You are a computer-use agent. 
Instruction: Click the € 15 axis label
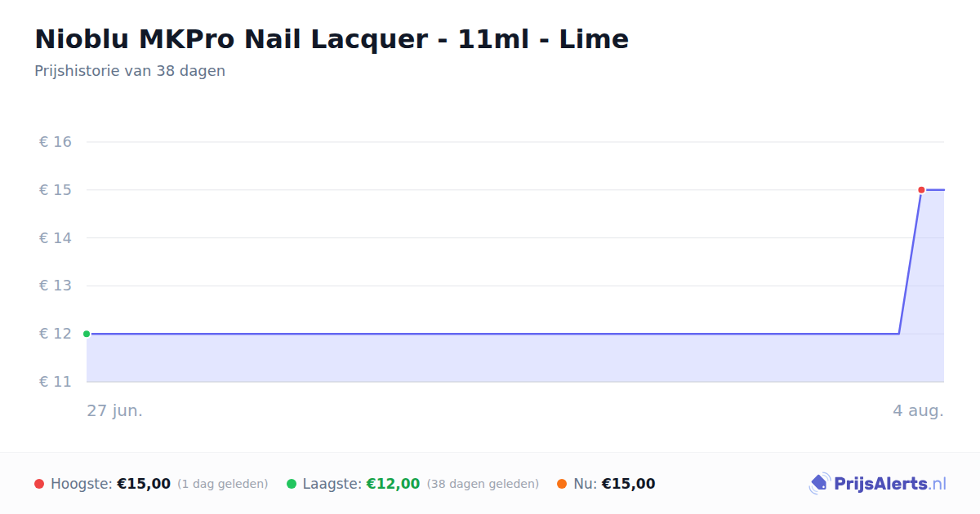[56, 190]
